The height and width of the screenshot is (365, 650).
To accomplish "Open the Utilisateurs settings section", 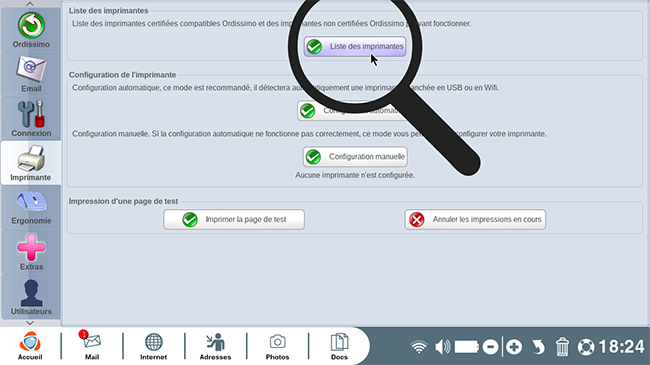I will 31,297.
